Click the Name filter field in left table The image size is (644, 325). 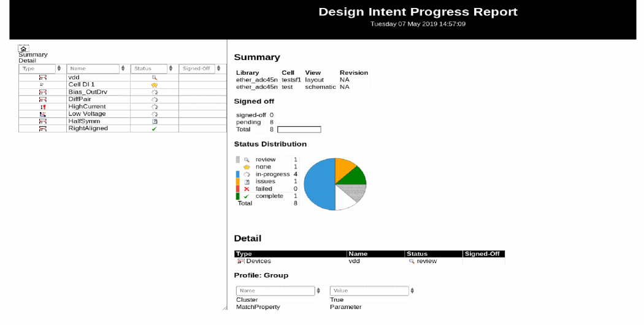(93, 69)
